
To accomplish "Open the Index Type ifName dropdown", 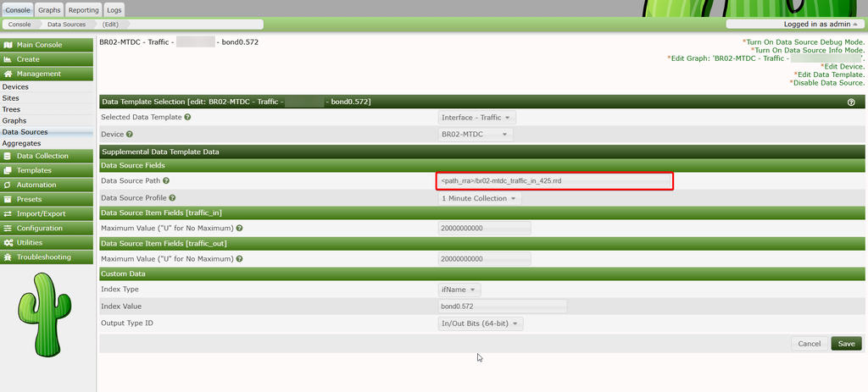I will 459,290.
